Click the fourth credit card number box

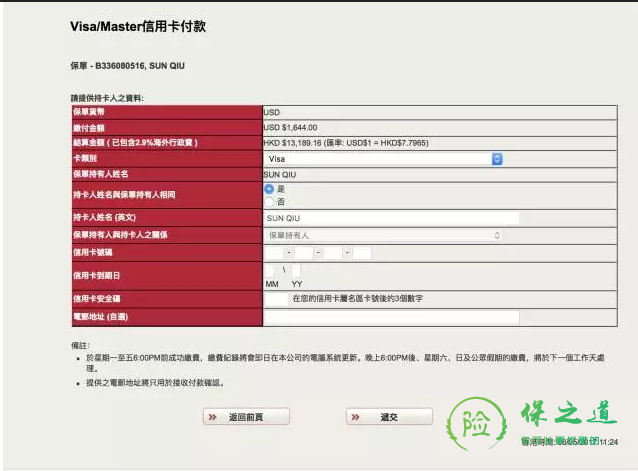[362, 253]
